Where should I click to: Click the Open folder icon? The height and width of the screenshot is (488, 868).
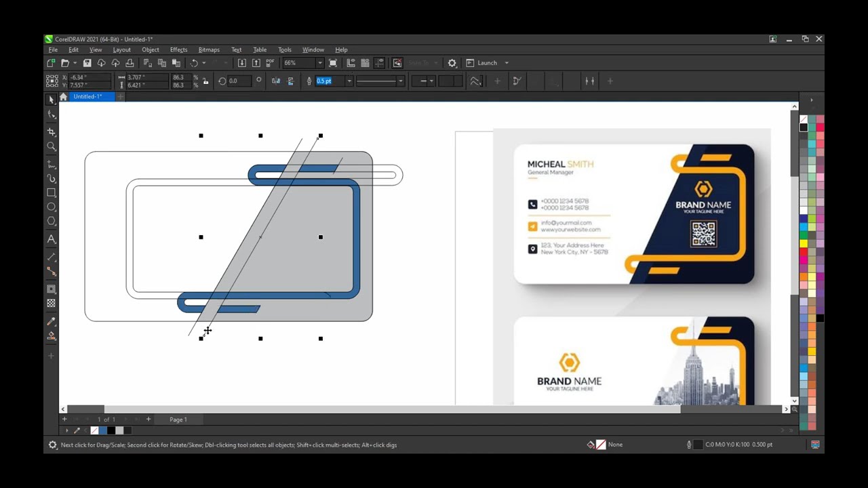65,63
